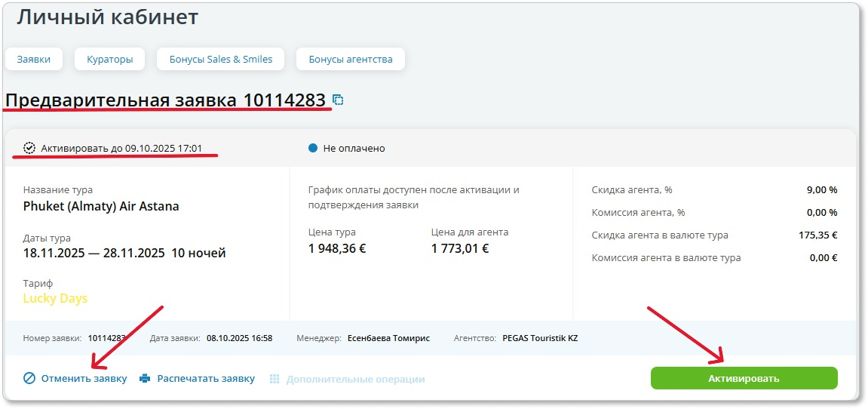
Task: Switch to the Кураторы tab
Action: coord(110,59)
